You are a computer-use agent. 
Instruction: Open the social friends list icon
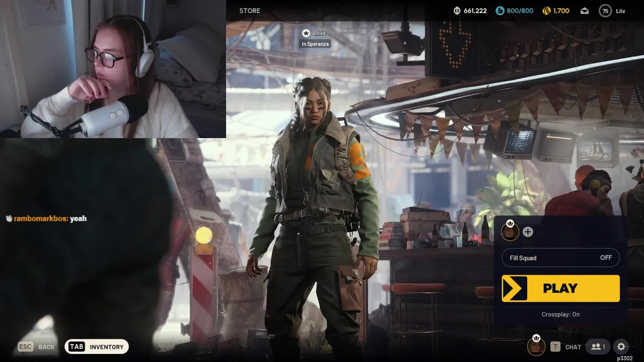598,346
